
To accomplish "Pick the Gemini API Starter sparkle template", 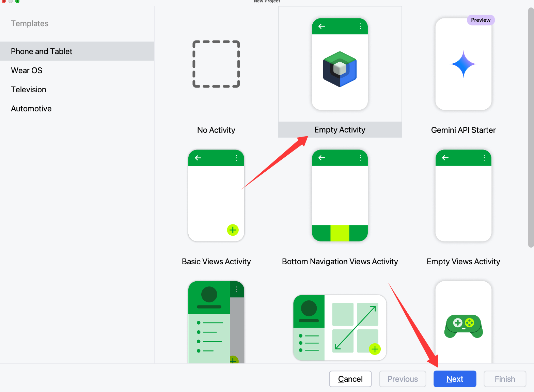I will 463,64.
